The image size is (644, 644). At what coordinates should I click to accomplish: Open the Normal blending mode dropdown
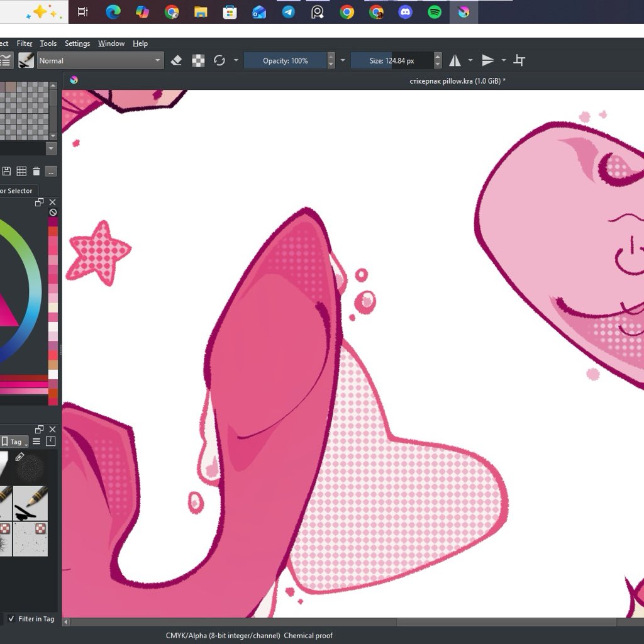pyautogui.click(x=100, y=60)
